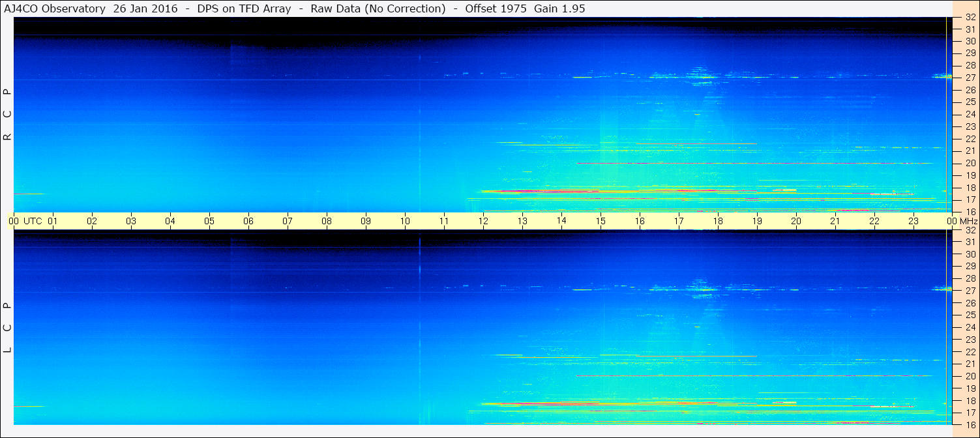Select the 08 hour tick label
Screen dimensions: 980x438
click(327, 221)
